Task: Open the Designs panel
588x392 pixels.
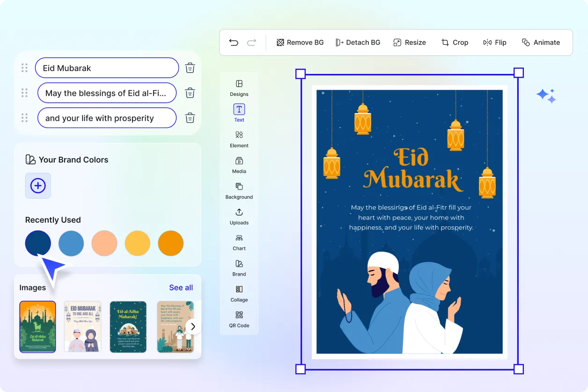Action: (239, 89)
